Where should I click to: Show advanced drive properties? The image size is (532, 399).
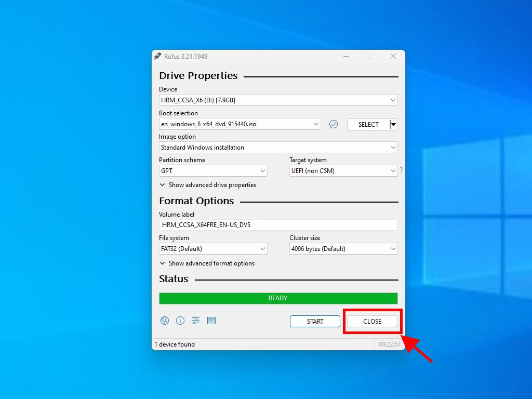click(x=208, y=185)
